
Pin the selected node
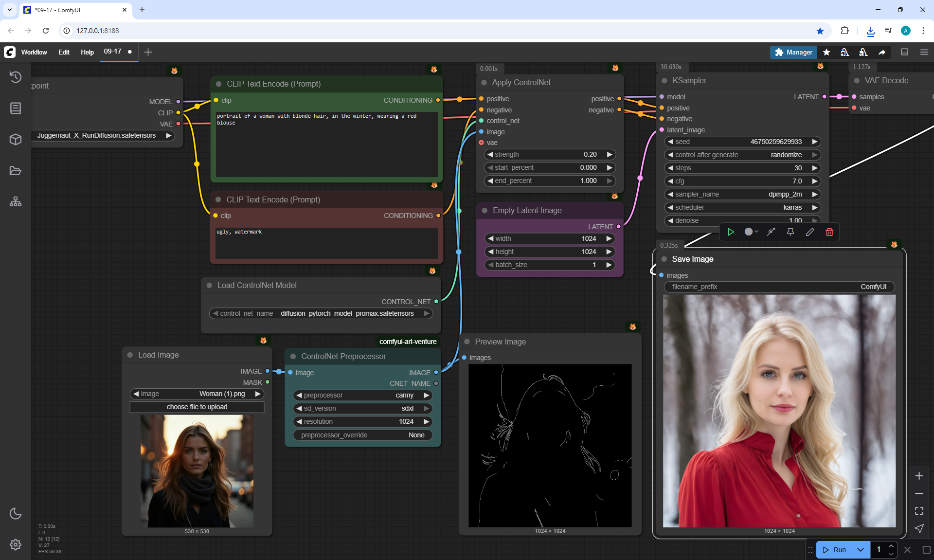click(x=790, y=232)
